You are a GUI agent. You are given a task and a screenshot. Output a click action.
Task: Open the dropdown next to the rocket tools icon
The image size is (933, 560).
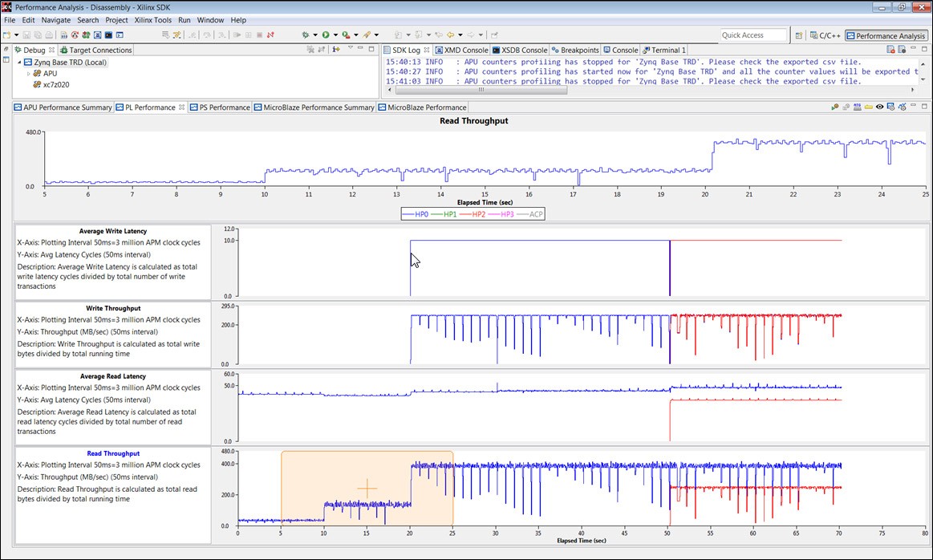pos(376,35)
